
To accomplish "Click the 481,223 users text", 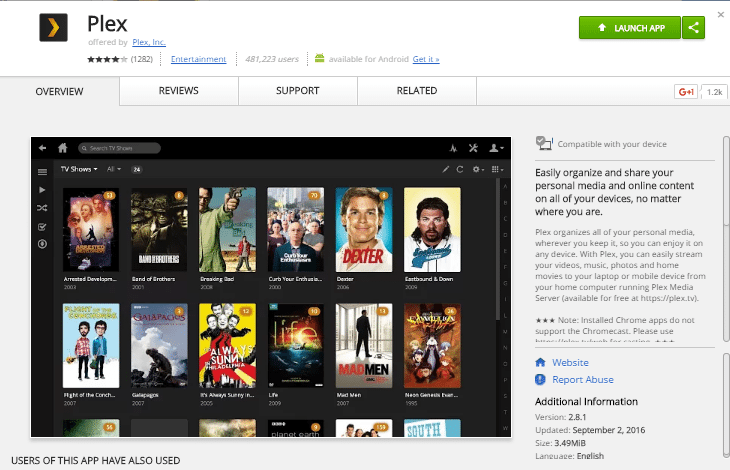I will click(272, 59).
